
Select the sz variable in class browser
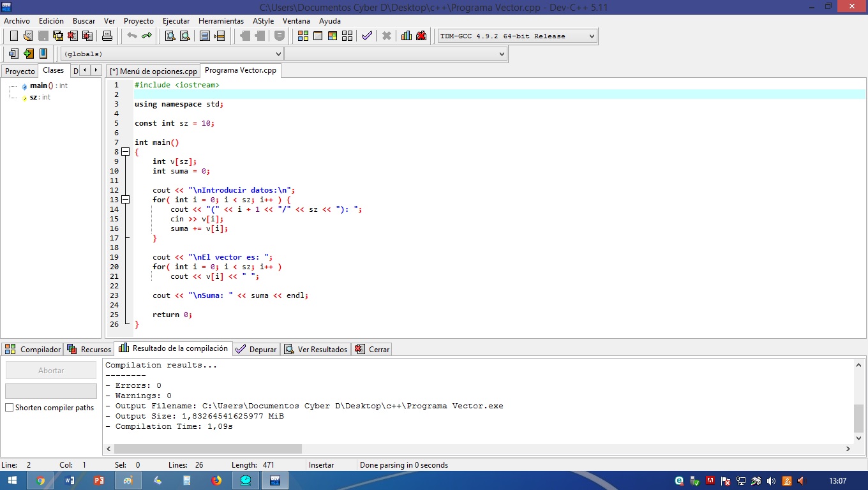36,97
